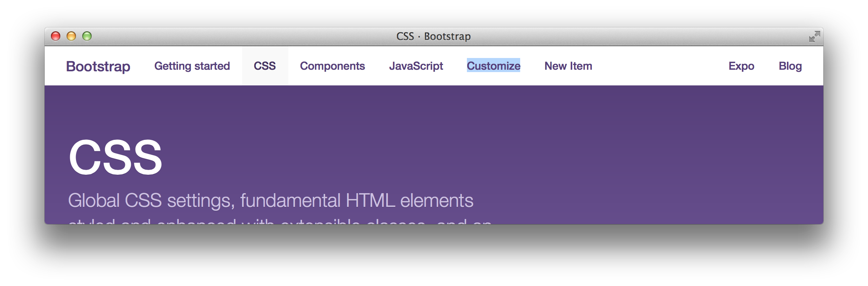
Task: Visit the Expo link in navbar
Action: coord(741,66)
